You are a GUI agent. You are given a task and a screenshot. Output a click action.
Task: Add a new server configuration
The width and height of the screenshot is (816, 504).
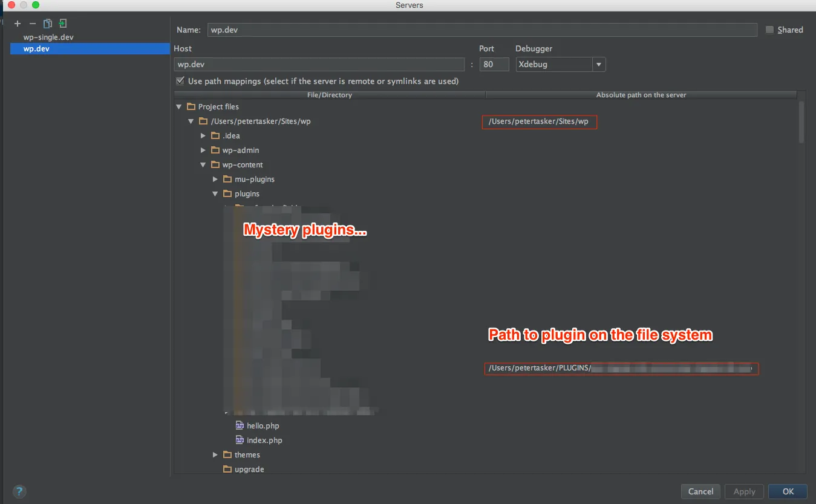point(16,24)
